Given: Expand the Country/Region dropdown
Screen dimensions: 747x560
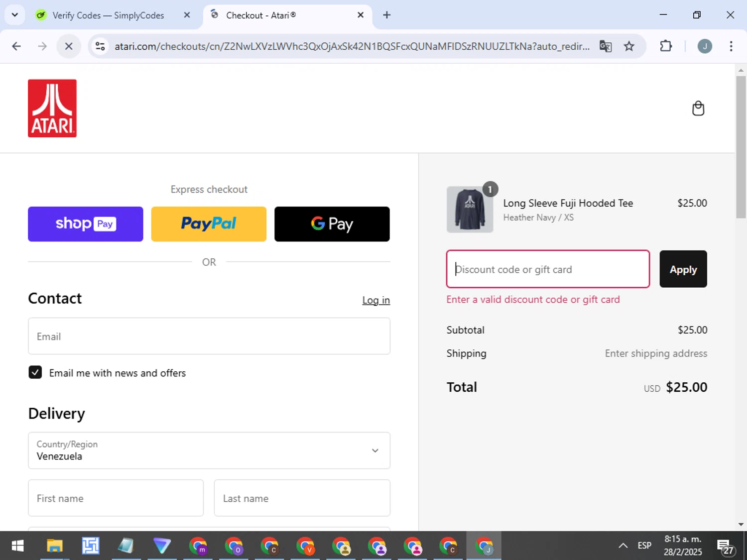Looking at the screenshot, I should click(209, 450).
